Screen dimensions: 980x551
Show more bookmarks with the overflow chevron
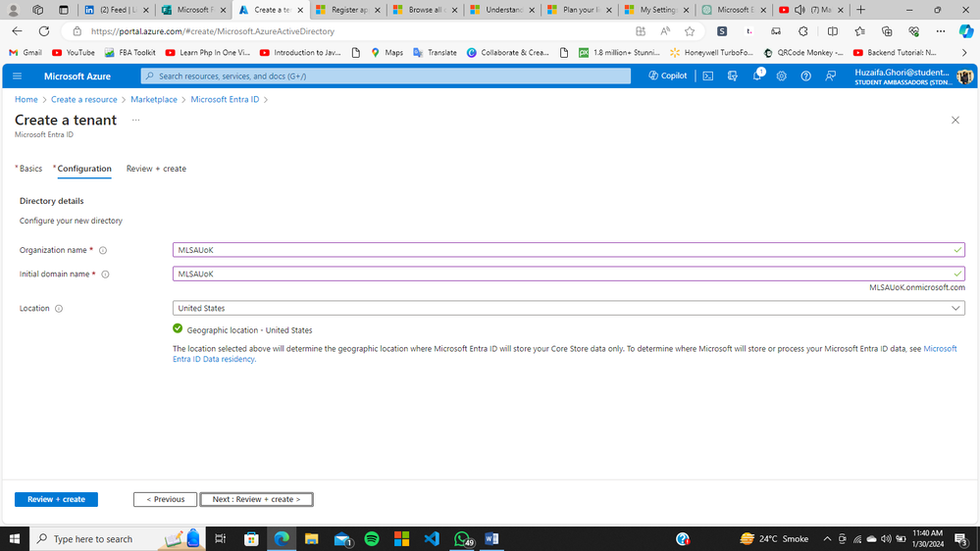pyautogui.click(x=964, y=53)
